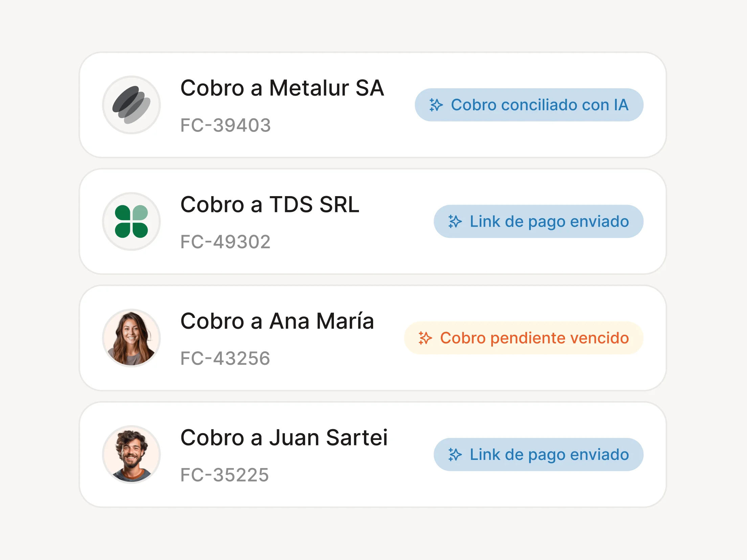
Task: Click Ana María's profile avatar
Action: coord(131,338)
